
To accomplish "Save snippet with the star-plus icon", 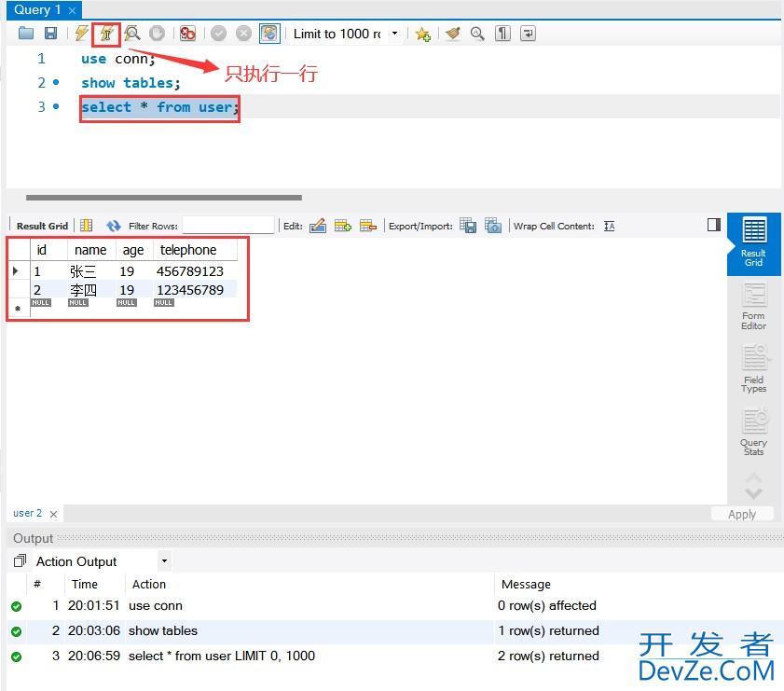I will [423, 34].
